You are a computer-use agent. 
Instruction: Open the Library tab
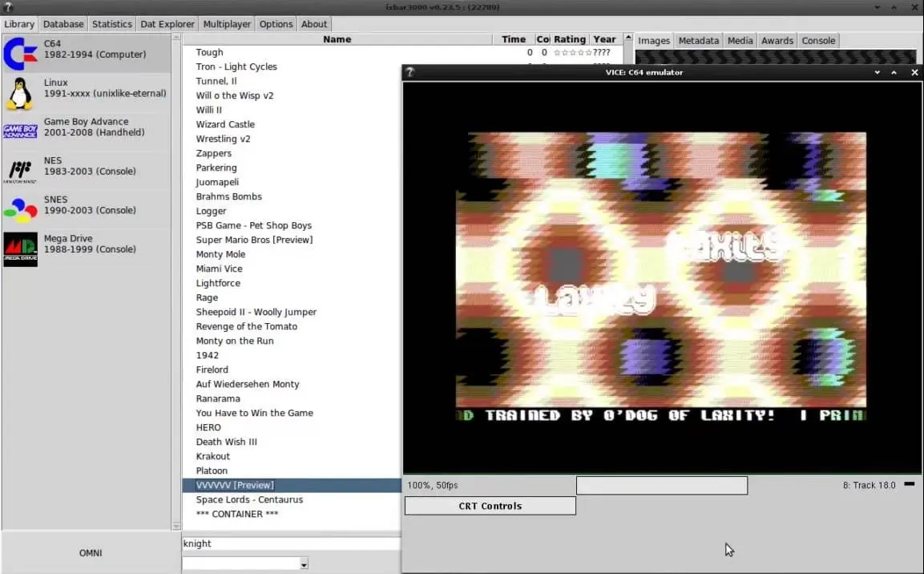(x=19, y=24)
